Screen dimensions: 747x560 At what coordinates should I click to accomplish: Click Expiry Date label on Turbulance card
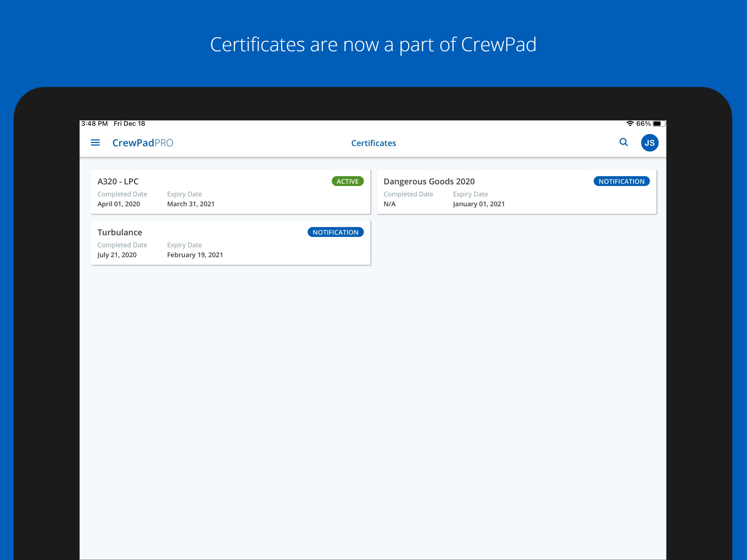184,245
